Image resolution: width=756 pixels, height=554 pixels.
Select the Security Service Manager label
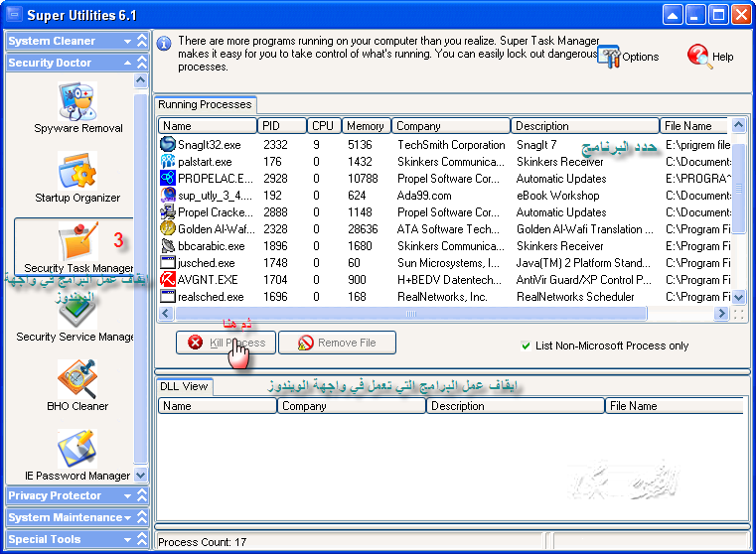pos(75,337)
